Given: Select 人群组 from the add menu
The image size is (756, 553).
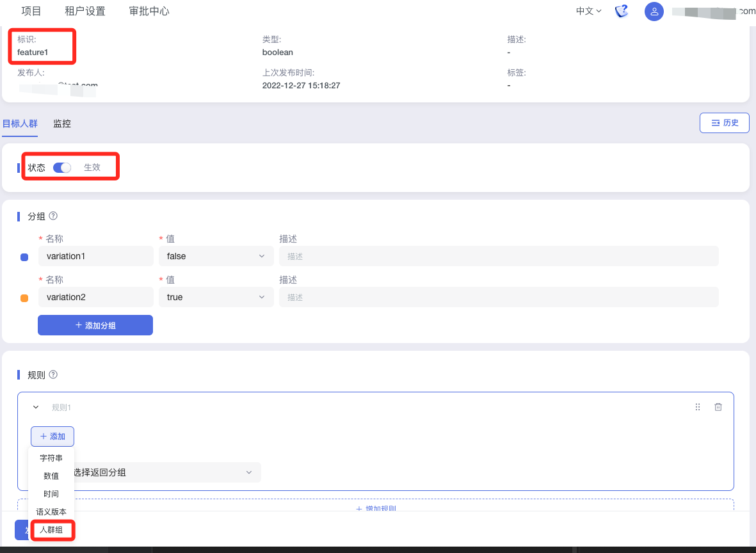Looking at the screenshot, I should 51,530.
